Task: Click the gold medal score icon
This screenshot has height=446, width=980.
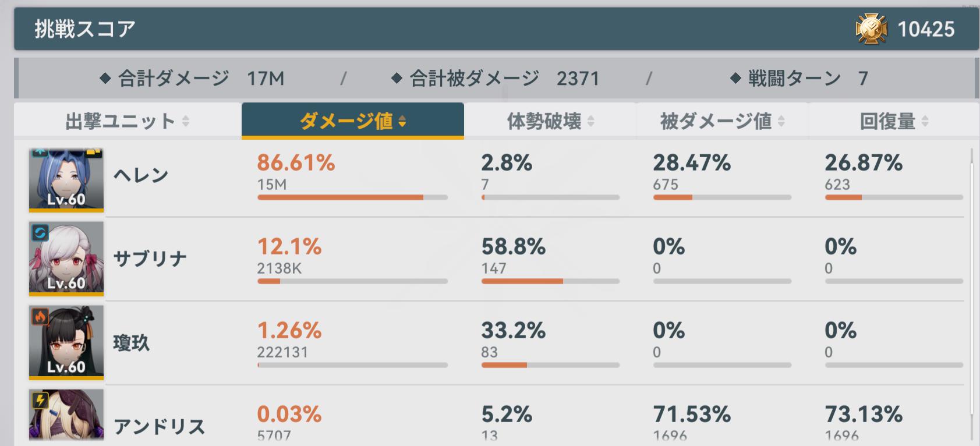Action: [871, 29]
